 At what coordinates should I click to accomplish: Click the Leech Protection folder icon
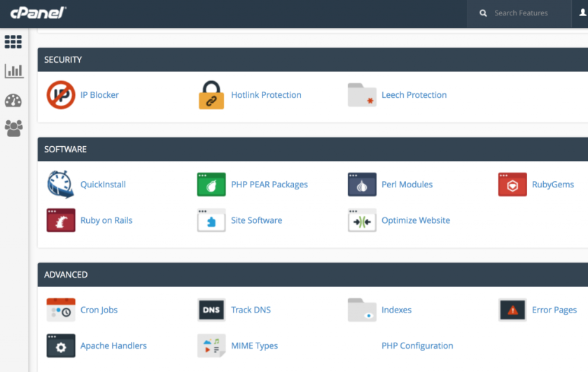362,95
